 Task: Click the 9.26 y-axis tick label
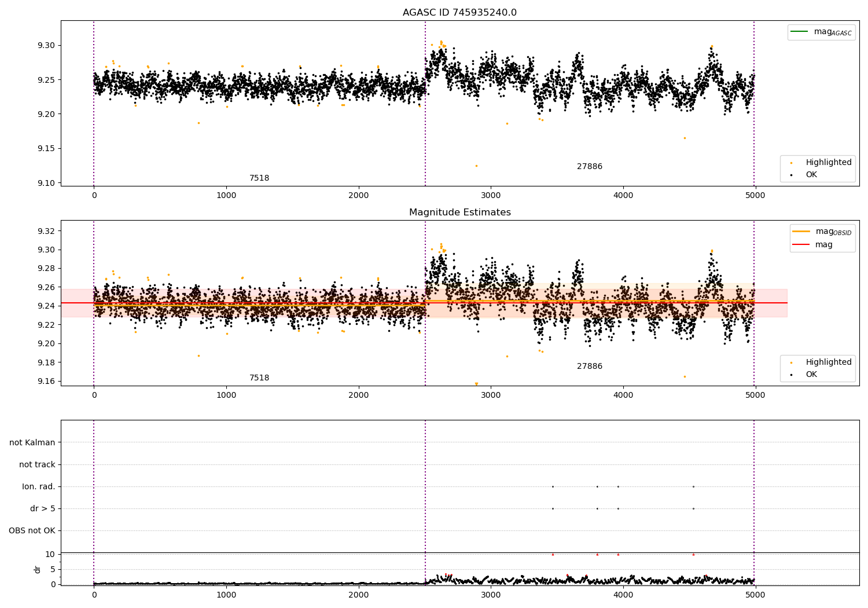tap(46, 288)
